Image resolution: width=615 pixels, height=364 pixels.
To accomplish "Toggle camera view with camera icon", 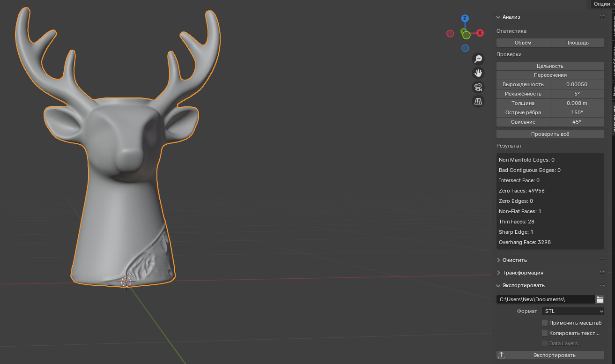I will 478,87.
